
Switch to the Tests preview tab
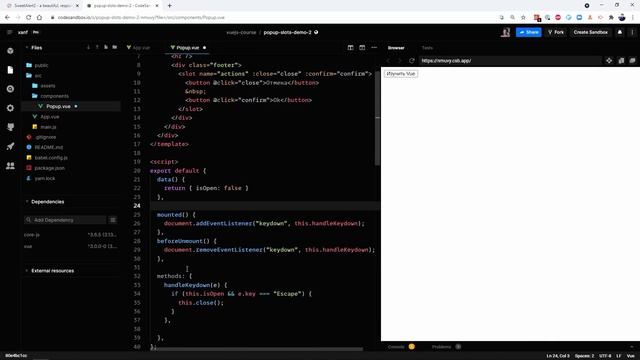(x=427, y=48)
